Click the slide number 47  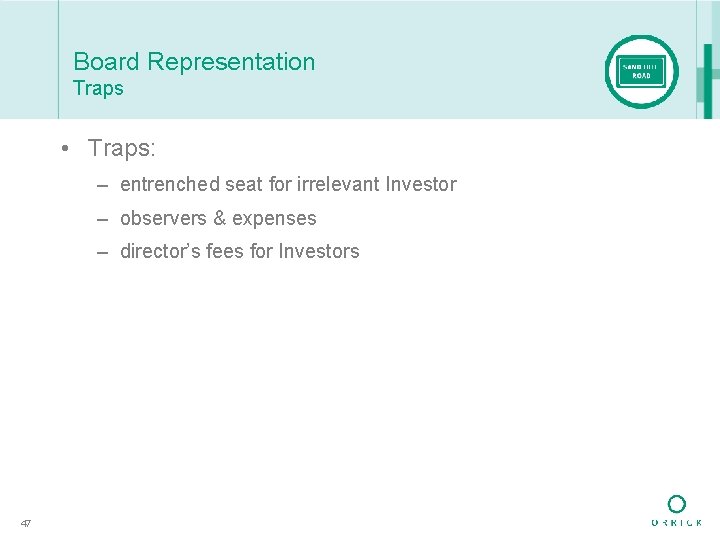tap(25, 523)
